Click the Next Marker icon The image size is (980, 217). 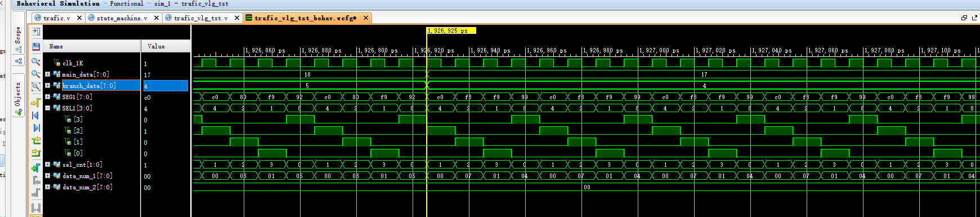36,193
